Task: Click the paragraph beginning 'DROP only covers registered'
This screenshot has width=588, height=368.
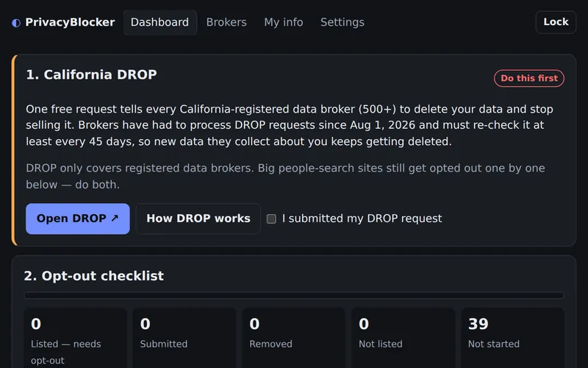Action: pos(285,176)
